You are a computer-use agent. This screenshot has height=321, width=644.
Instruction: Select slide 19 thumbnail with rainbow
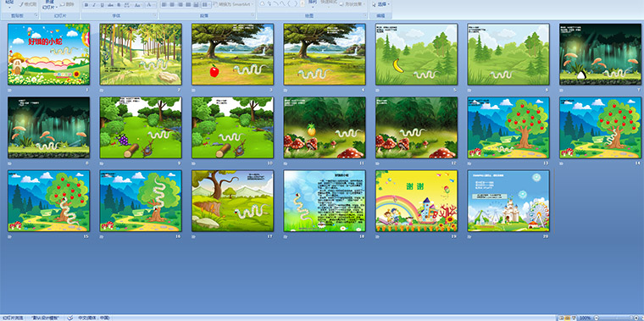[x=416, y=201]
